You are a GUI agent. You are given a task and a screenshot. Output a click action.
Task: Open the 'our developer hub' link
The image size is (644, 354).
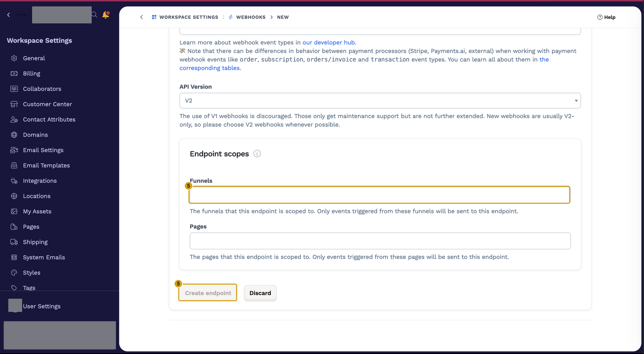coord(328,42)
